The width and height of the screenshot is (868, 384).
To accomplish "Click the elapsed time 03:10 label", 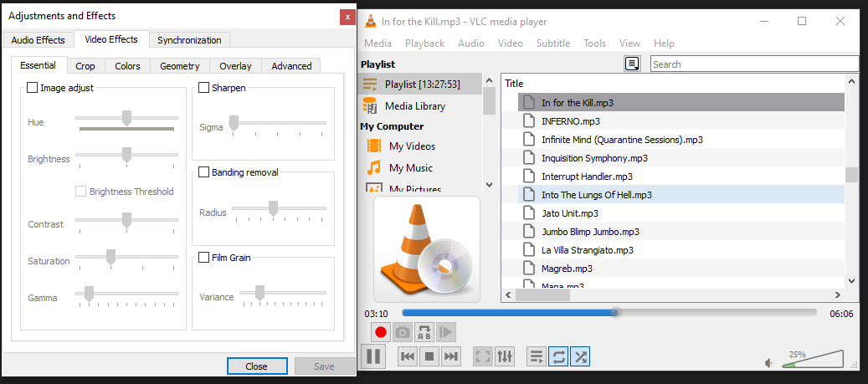I will pos(376,314).
